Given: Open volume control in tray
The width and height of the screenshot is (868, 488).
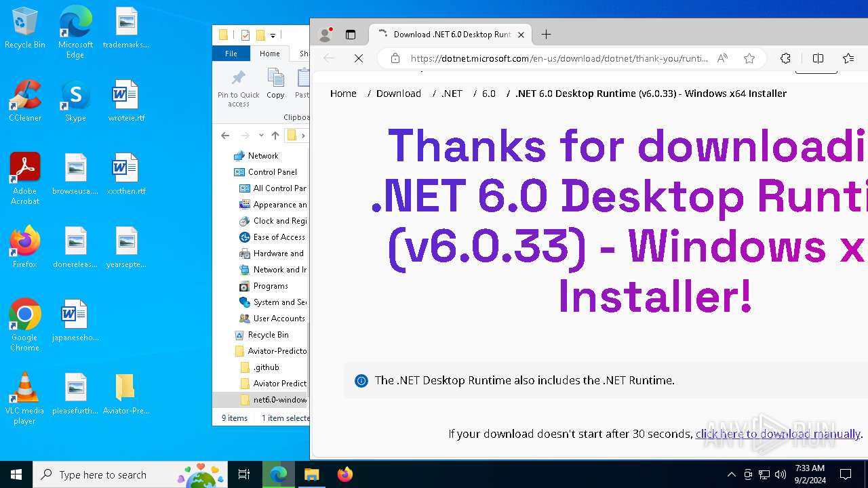Looking at the screenshot, I should 781,474.
